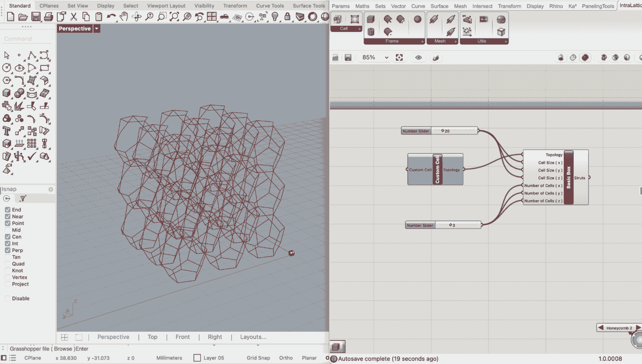Expand the Frame panel in IntraLattice ribbon
This screenshot has width=642, height=364.
point(422,41)
